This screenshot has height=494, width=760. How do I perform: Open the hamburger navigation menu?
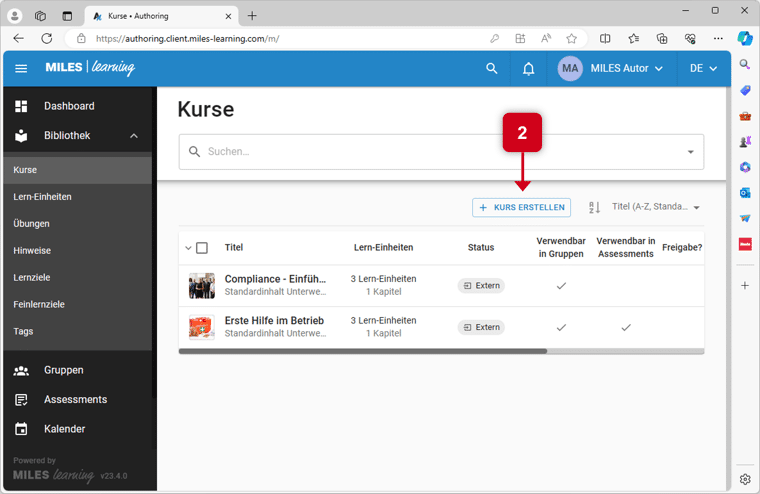pyautogui.click(x=21, y=69)
